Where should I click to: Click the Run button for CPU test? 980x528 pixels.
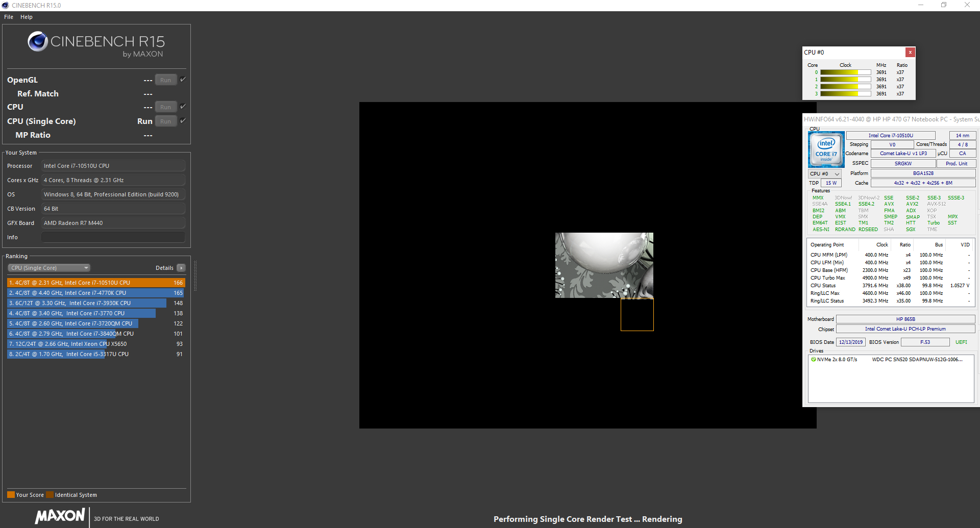click(166, 107)
